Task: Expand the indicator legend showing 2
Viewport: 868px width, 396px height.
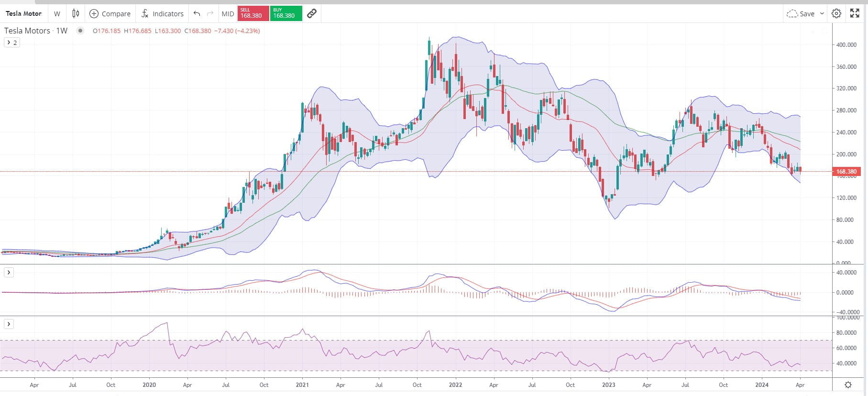Action: (x=12, y=43)
